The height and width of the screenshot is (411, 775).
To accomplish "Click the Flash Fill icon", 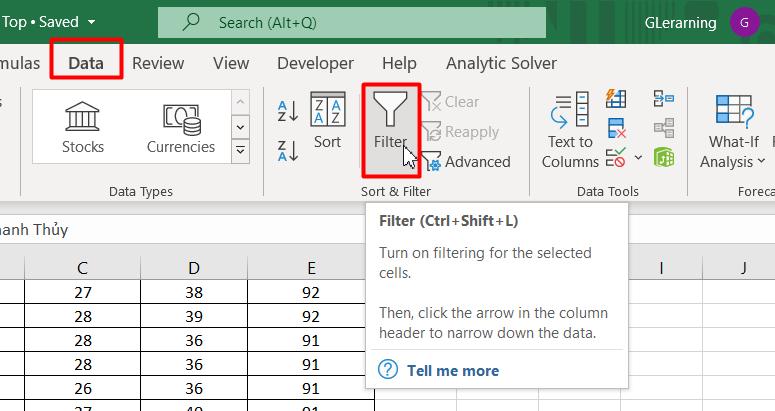I will click(x=616, y=98).
